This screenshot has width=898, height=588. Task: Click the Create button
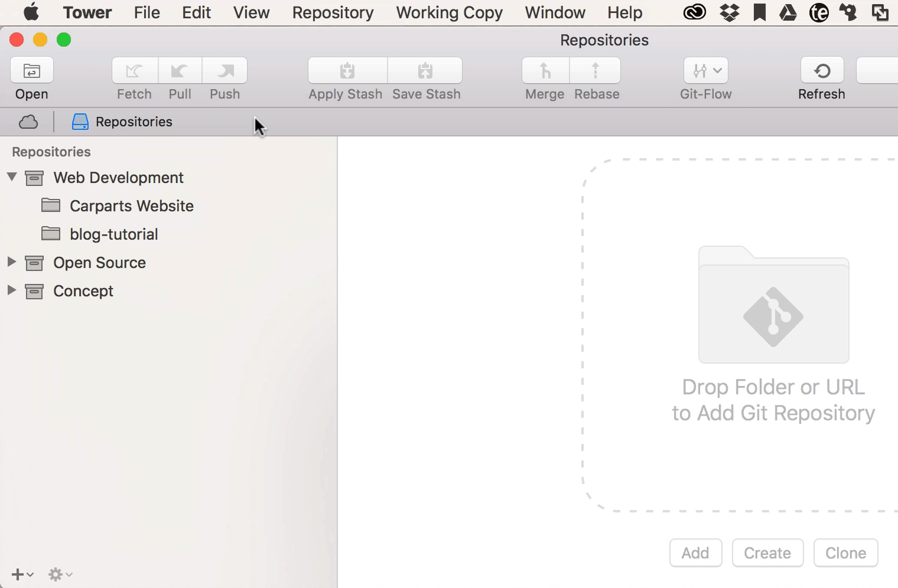point(767,553)
